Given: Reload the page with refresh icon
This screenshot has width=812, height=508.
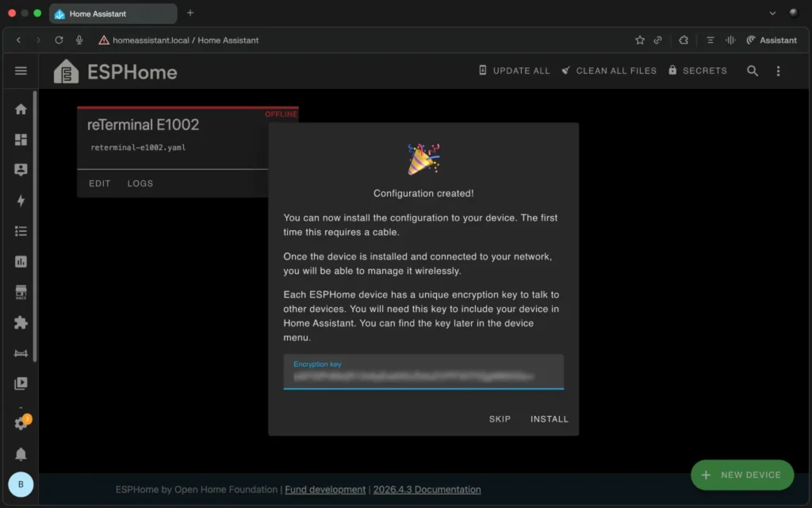Looking at the screenshot, I should tap(59, 40).
